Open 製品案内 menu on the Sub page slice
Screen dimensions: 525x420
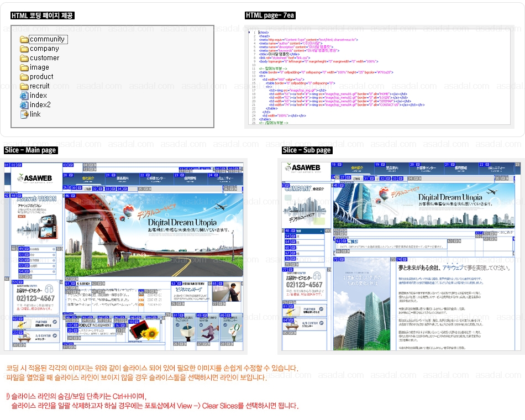(x=392, y=168)
